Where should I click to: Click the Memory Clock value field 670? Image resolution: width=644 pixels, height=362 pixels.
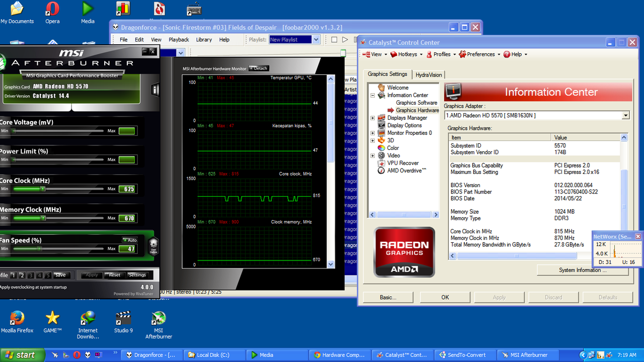tap(127, 218)
